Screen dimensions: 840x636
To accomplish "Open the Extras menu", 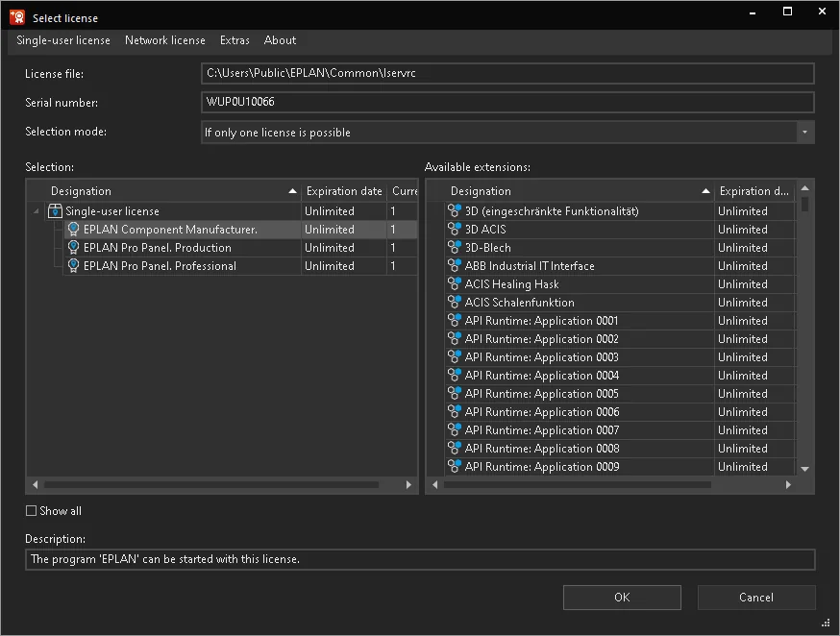I will [235, 40].
